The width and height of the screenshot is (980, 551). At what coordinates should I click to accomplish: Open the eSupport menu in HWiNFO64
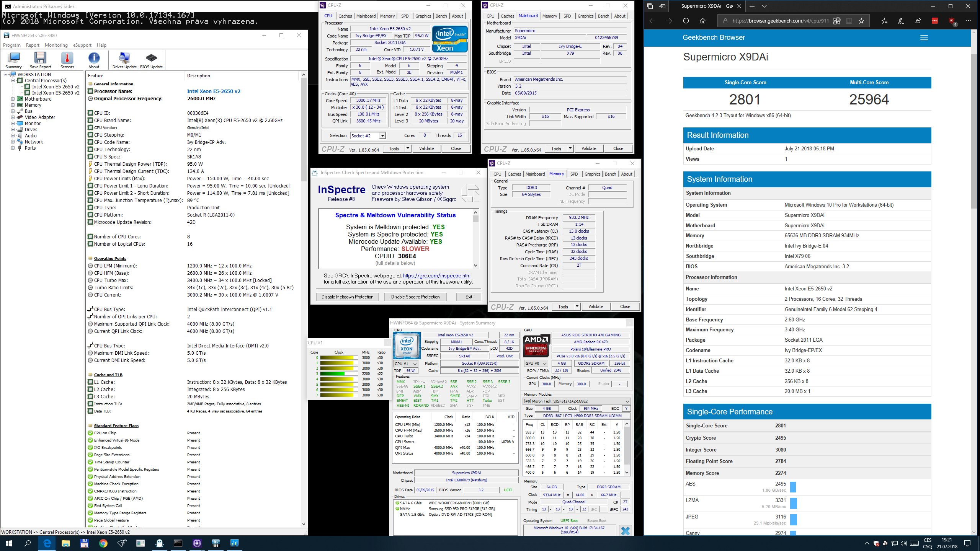(82, 45)
